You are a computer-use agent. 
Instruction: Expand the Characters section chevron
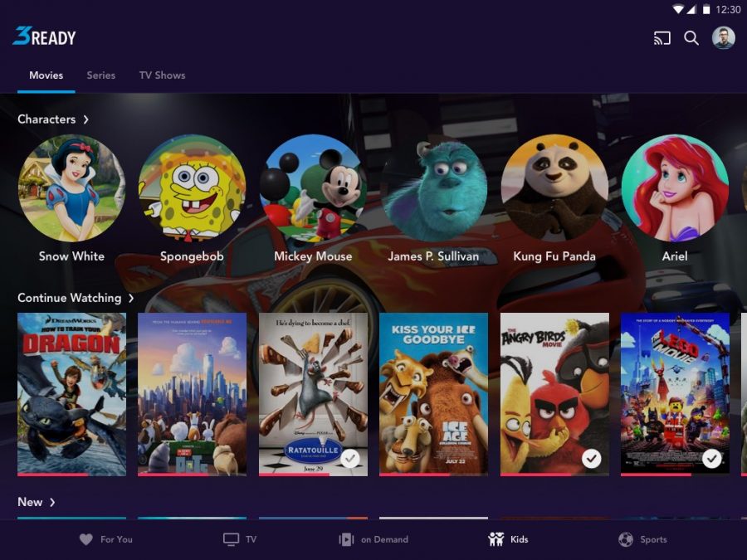(x=85, y=119)
